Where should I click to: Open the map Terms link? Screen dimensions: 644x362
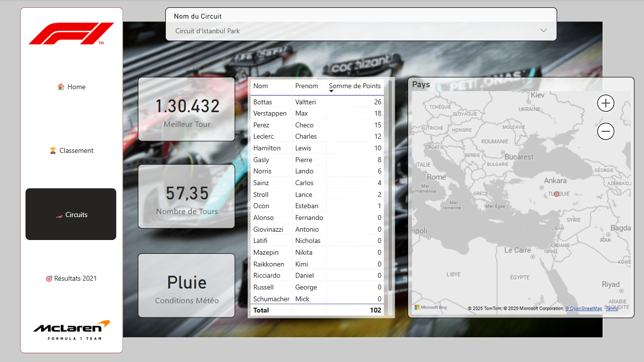[x=612, y=309]
